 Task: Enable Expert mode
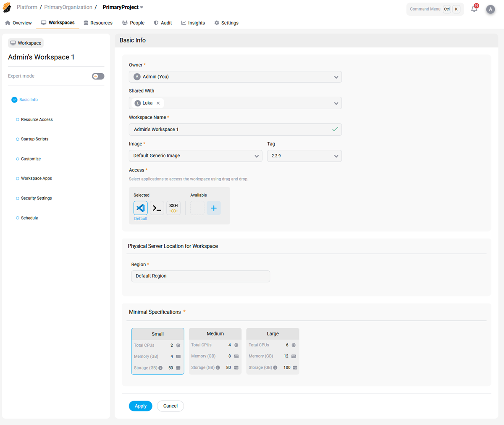pyautogui.click(x=98, y=76)
